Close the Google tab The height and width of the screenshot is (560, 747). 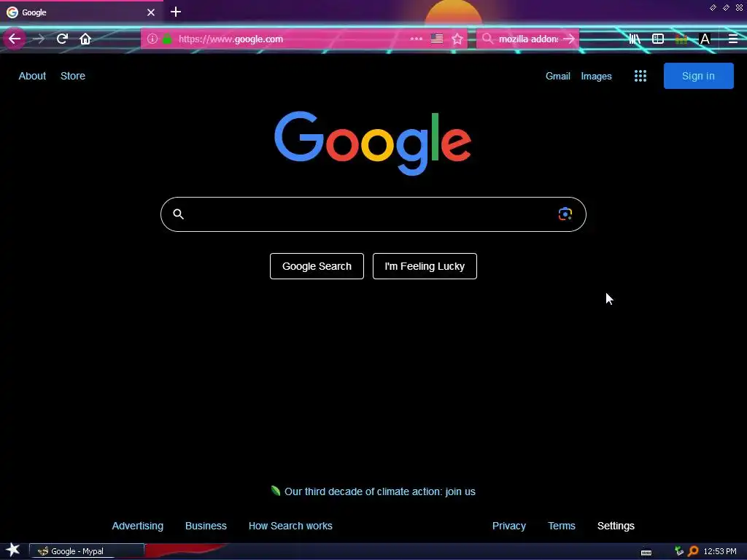point(151,12)
